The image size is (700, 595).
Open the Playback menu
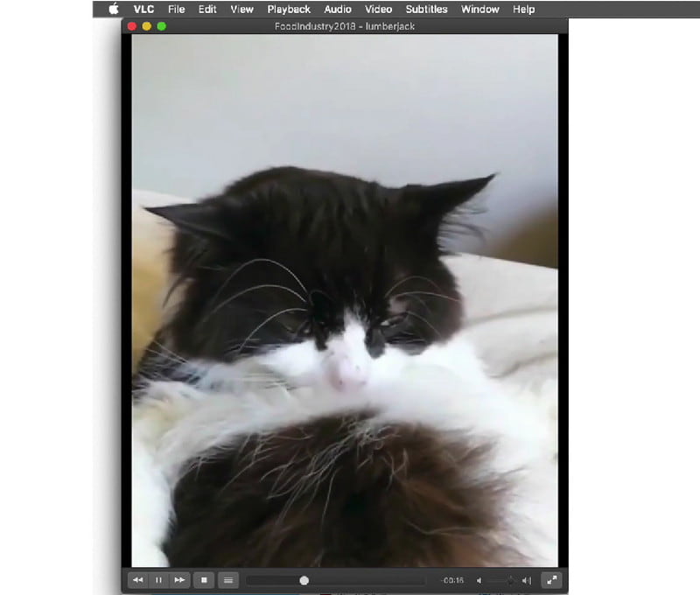[x=288, y=10]
